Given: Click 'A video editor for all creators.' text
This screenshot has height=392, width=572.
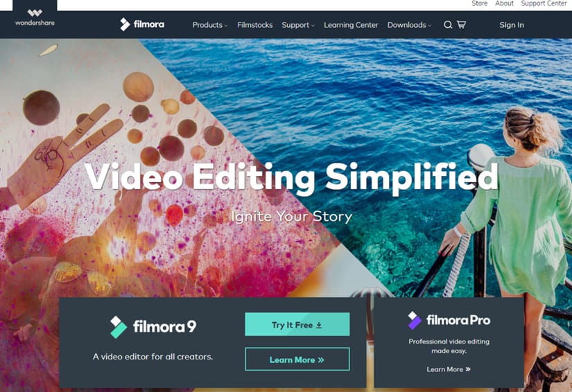Looking at the screenshot, I should tap(153, 356).
